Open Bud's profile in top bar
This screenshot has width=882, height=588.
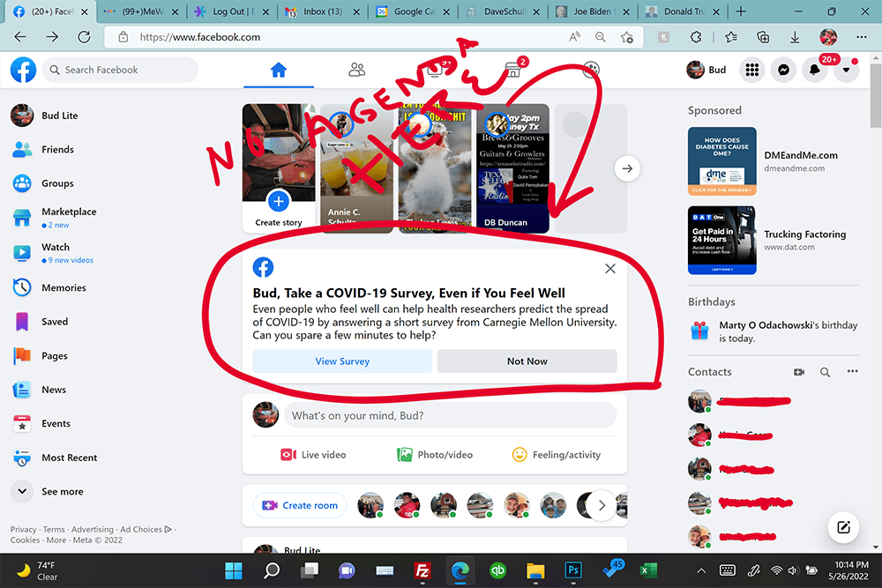pyautogui.click(x=706, y=70)
